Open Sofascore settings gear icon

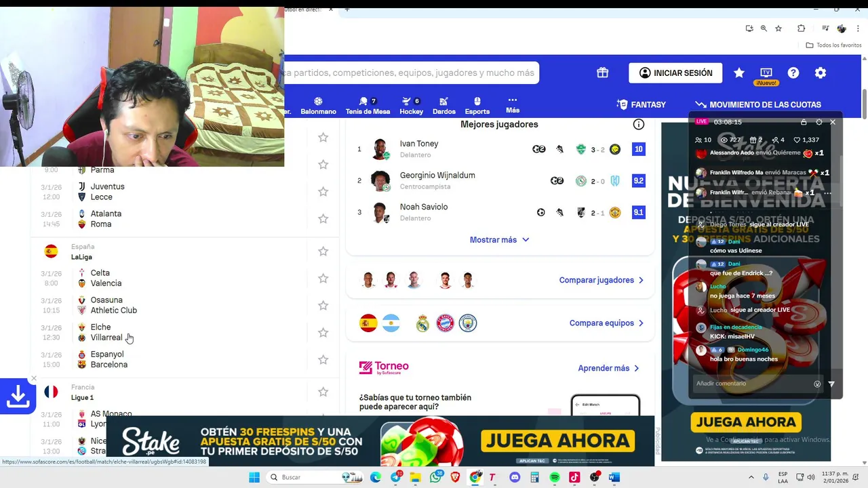point(821,73)
